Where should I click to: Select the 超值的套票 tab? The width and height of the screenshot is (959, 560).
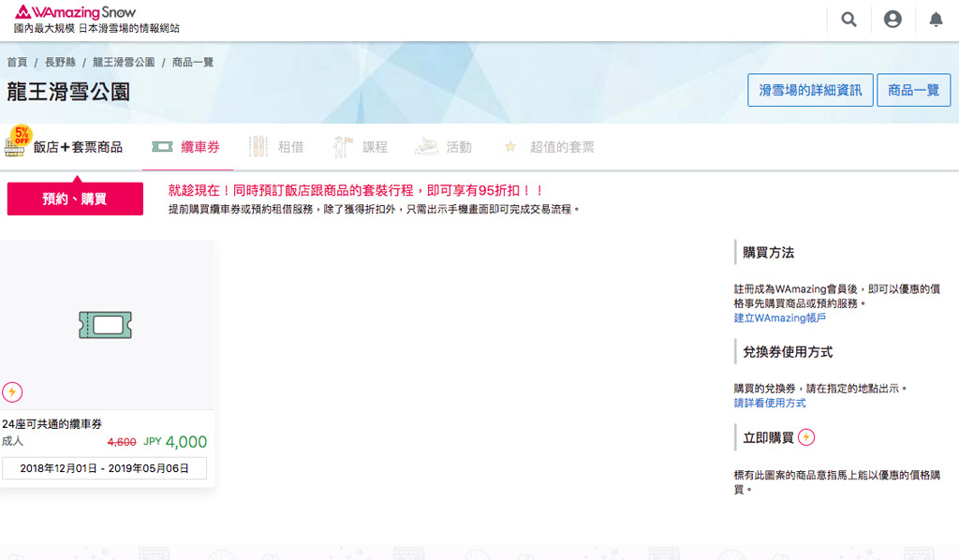point(562,147)
